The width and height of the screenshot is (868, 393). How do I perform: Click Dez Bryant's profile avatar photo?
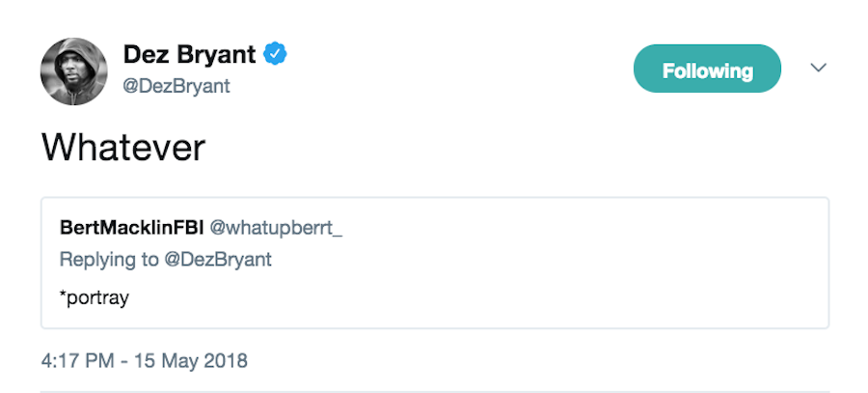[x=73, y=72]
